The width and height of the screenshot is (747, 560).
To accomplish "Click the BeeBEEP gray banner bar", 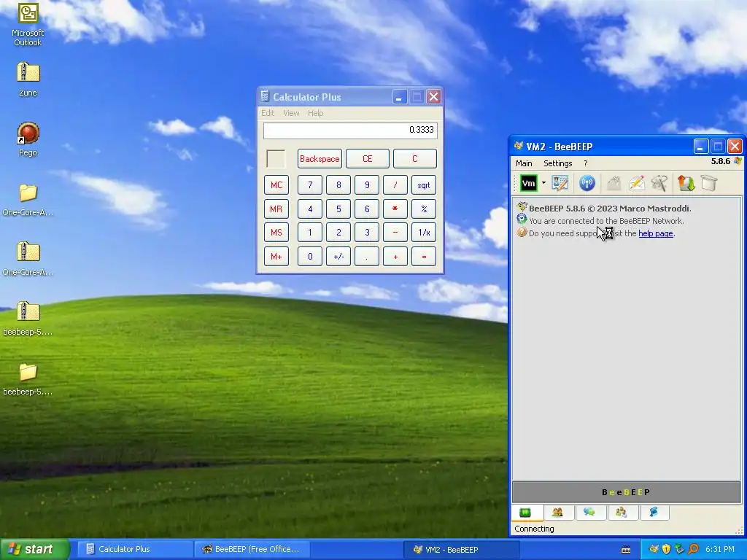I will point(626,492).
